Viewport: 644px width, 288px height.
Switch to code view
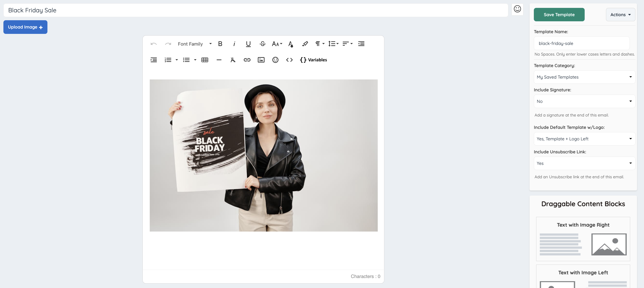tap(289, 60)
